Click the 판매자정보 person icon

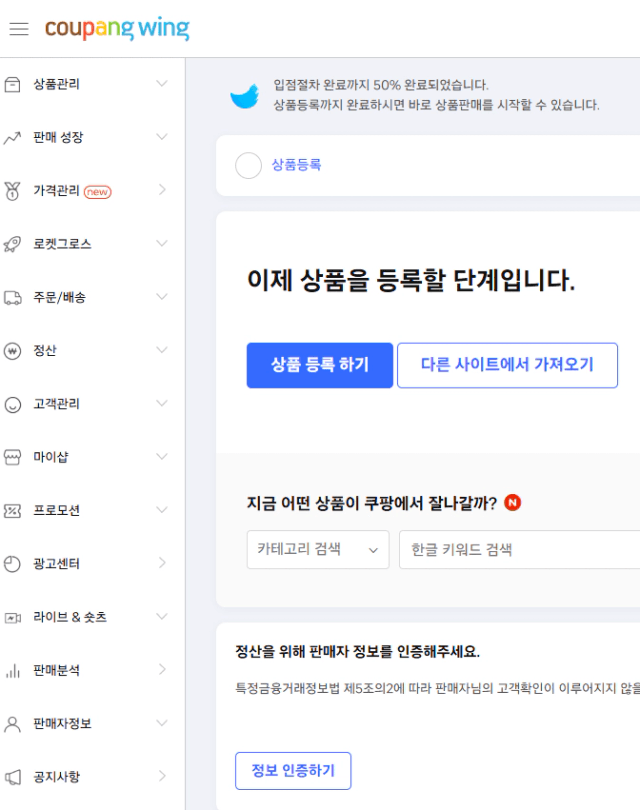click(x=12, y=724)
